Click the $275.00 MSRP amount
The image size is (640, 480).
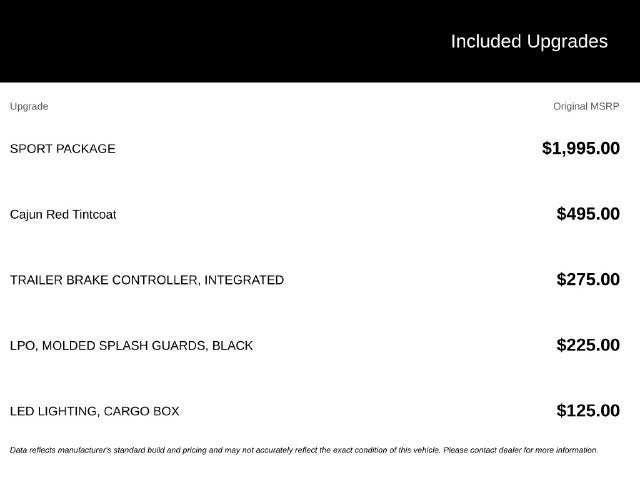click(588, 280)
